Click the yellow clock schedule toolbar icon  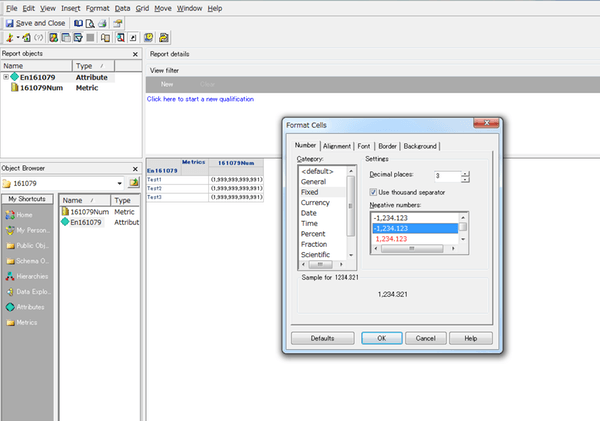click(148, 38)
